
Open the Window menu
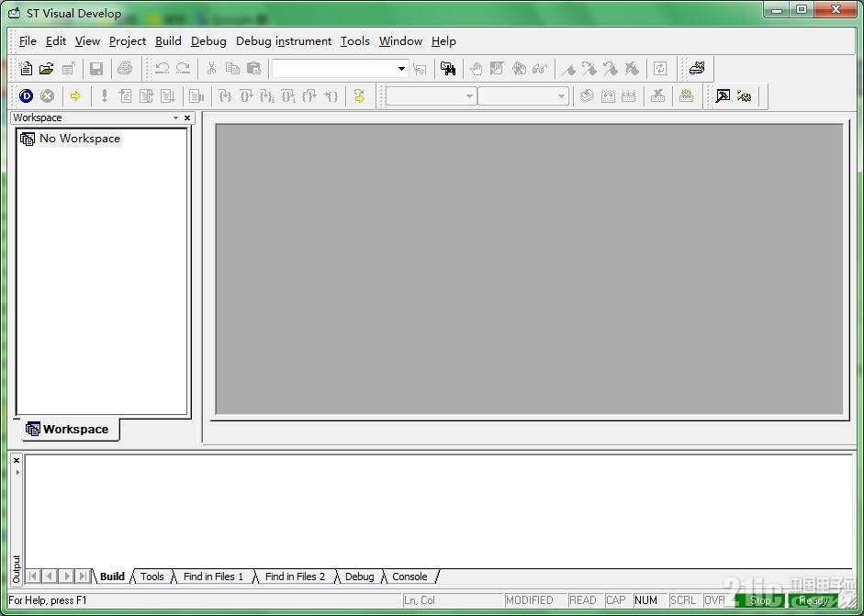click(400, 41)
